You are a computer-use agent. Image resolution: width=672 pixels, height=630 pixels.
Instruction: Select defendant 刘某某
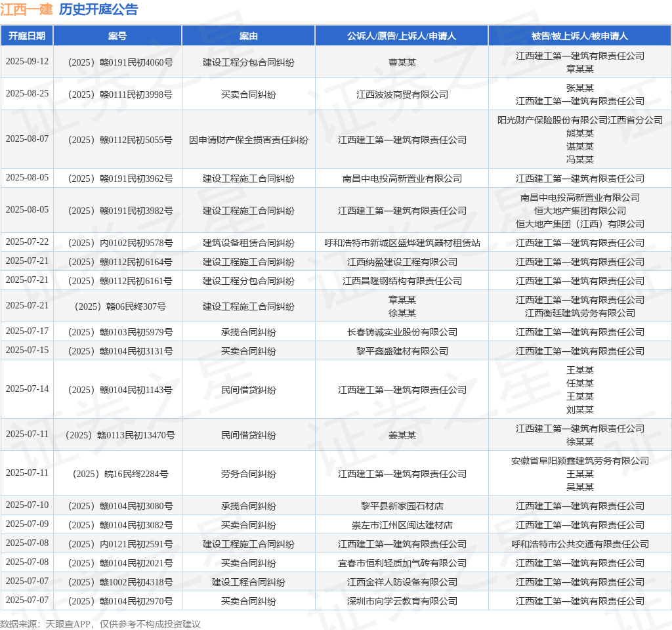[x=580, y=410]
